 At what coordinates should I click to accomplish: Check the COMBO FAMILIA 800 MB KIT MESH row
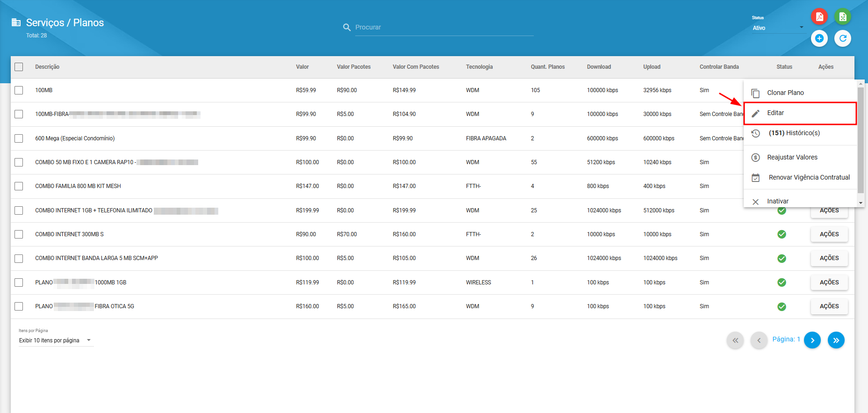pos(19,186)
